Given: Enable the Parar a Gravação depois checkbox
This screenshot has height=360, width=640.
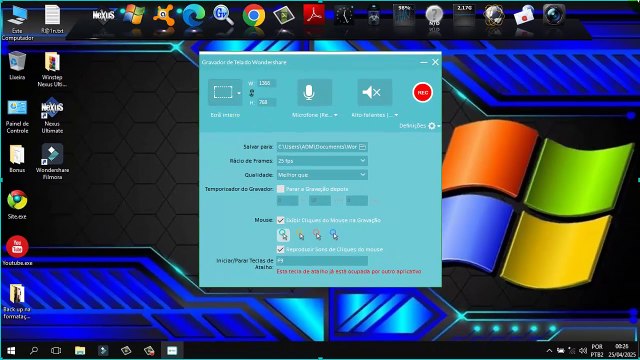Looking at the screenshot, I should click(x=280, y=189).
